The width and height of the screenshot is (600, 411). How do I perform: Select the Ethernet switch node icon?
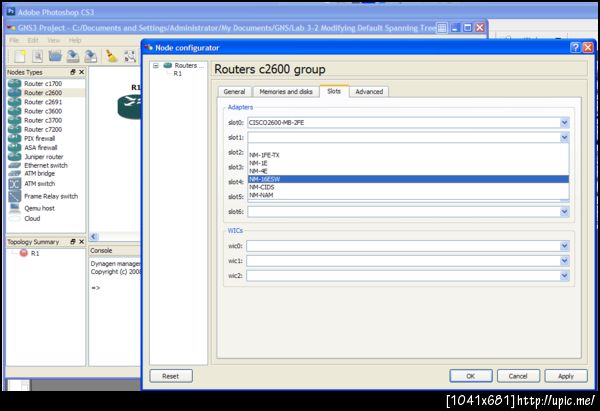(15, 165)
